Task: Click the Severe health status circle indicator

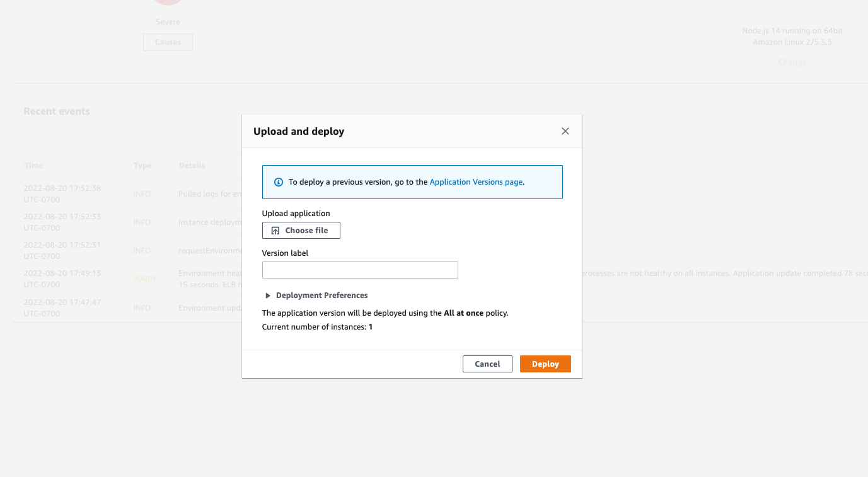Action: tap(168, 3)
